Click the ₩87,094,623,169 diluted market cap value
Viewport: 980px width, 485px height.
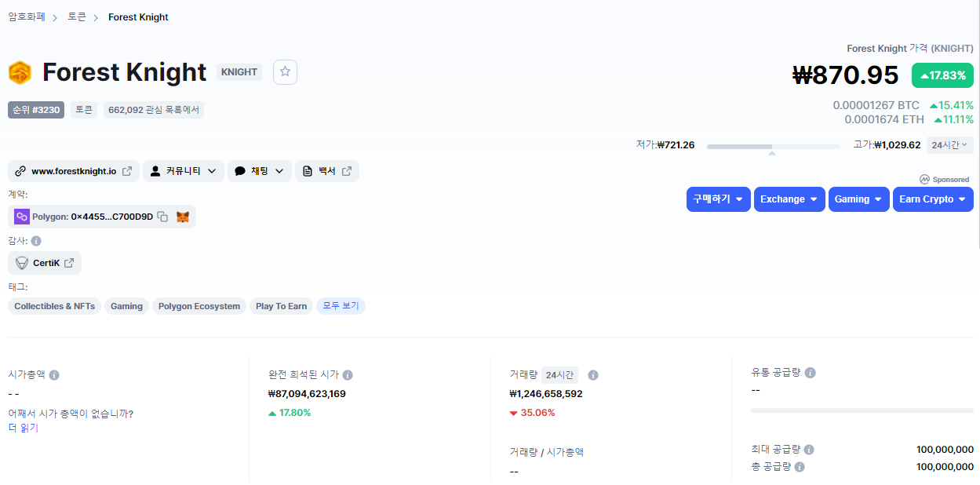point(307,394)
